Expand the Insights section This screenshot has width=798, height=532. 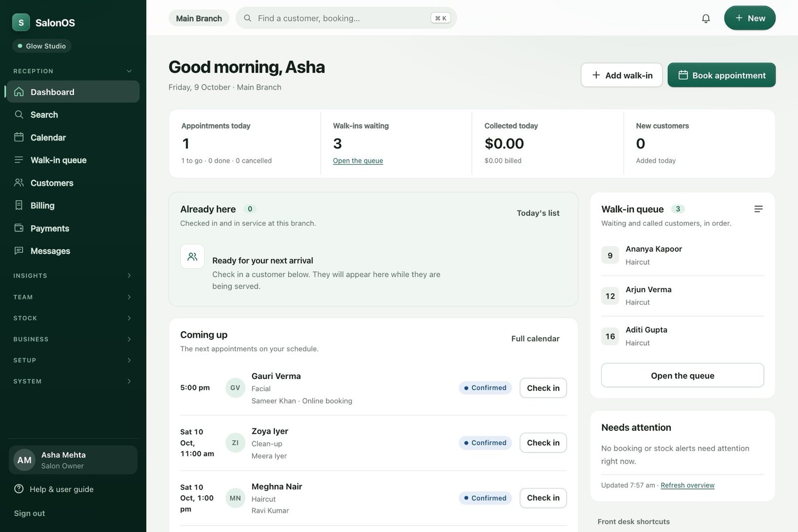(x=73, y=276)
